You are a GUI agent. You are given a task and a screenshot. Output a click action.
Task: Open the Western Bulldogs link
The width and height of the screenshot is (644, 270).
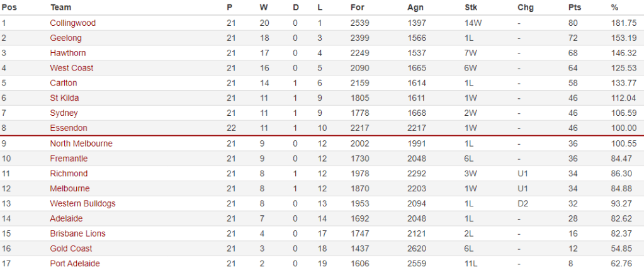click(x=82, y=204)
